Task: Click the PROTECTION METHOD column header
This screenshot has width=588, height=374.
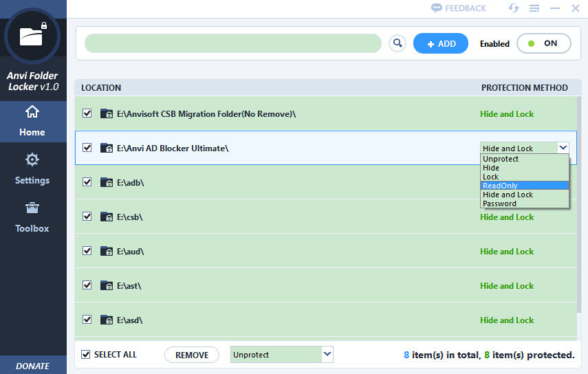Action: point(524,88)
